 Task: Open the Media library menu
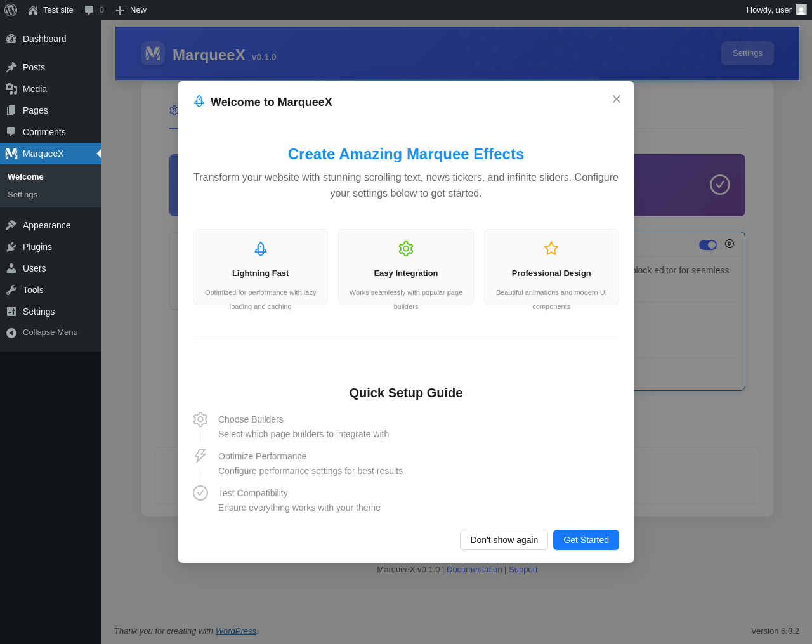click(x=51, y=89)
